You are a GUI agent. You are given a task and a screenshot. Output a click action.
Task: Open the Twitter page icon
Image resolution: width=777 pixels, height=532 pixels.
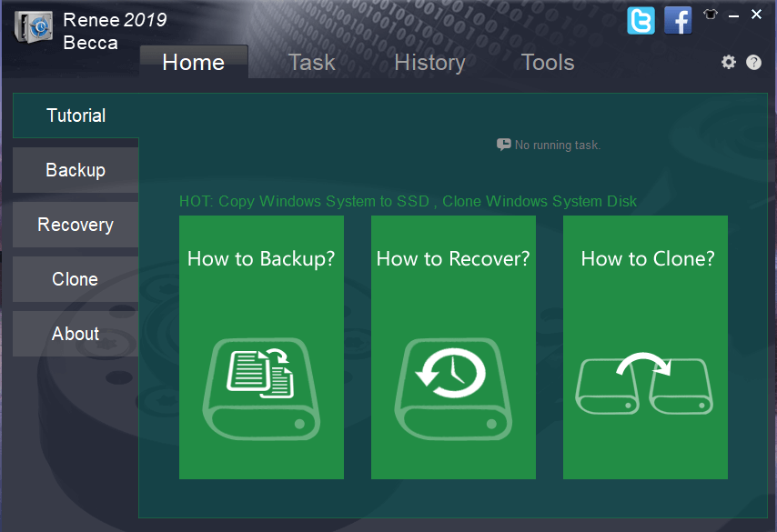point(641,20)
